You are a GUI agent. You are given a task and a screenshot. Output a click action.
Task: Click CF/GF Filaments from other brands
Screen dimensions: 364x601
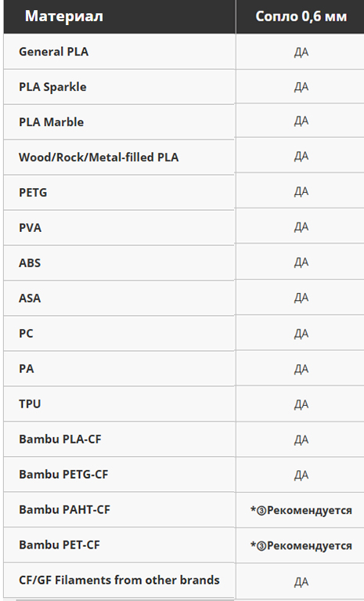point(119,581)
